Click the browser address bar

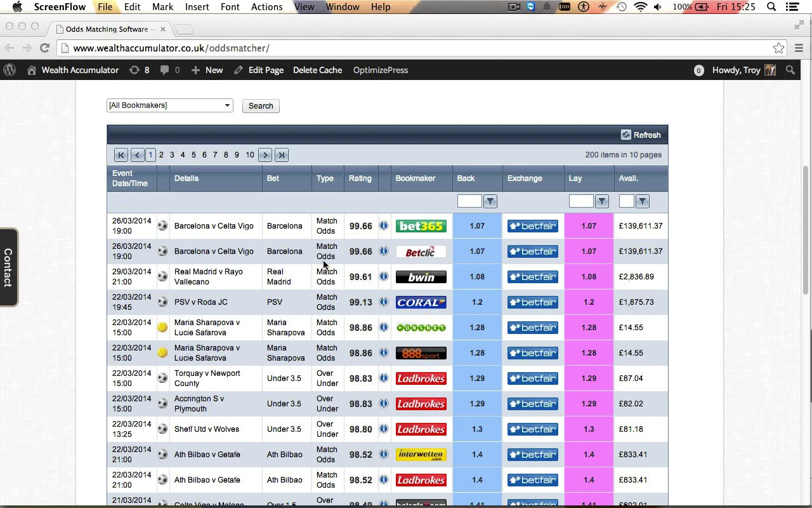pos(421,48)
